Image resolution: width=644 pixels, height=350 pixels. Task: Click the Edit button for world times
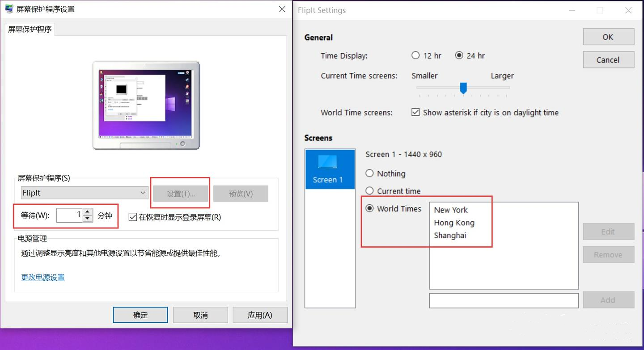[608, 232]
